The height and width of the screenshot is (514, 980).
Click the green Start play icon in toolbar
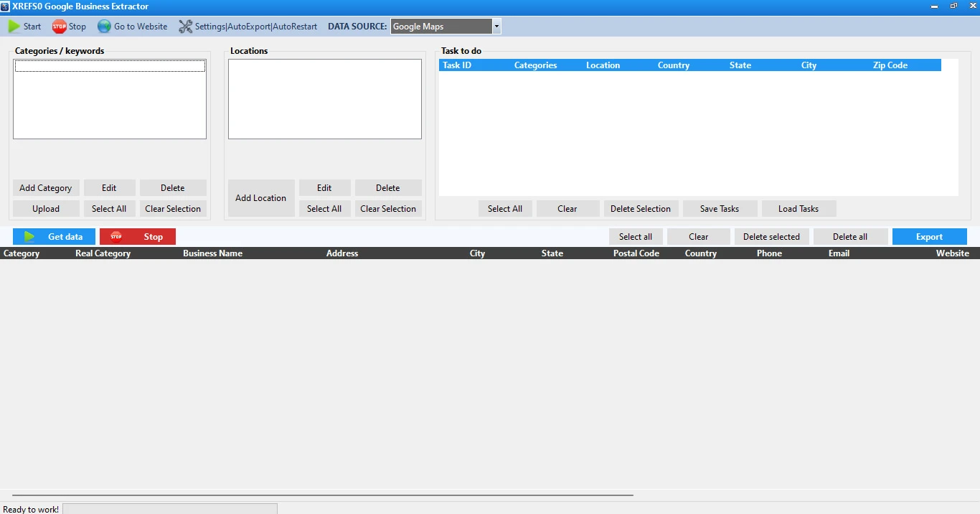coord(14,27)
